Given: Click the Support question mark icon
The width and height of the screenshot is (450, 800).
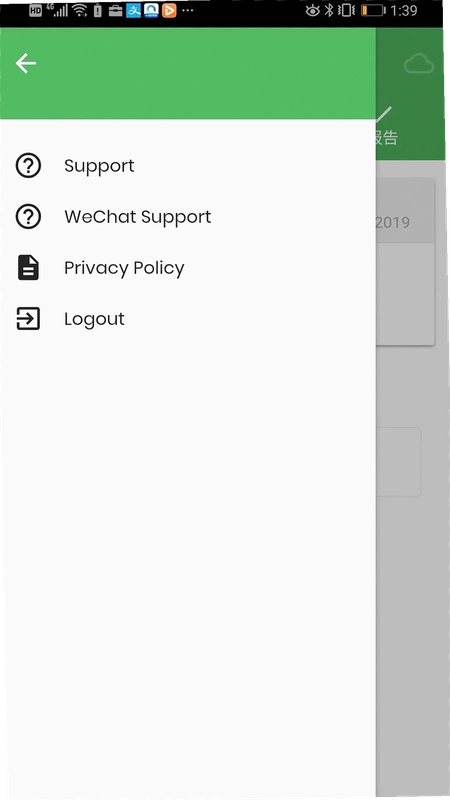Looking at the screenshot, I should tap(28, 166).
